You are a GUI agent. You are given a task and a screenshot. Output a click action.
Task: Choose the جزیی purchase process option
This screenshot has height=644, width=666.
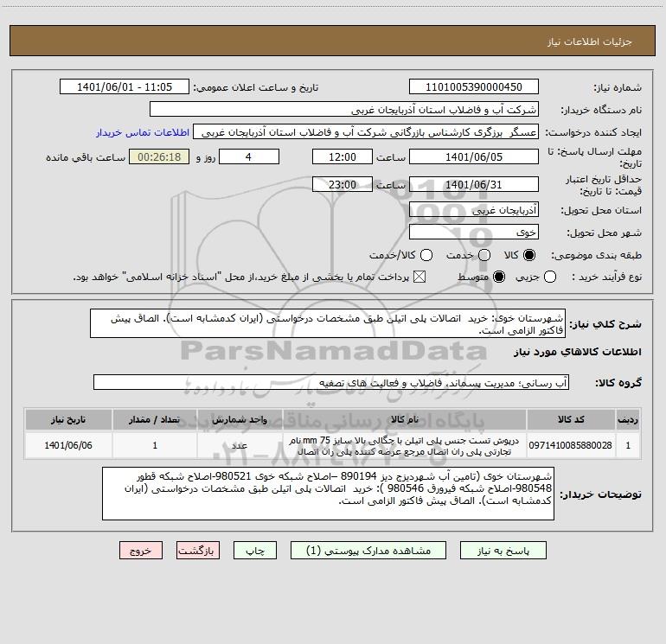click(x=550, y=277)
